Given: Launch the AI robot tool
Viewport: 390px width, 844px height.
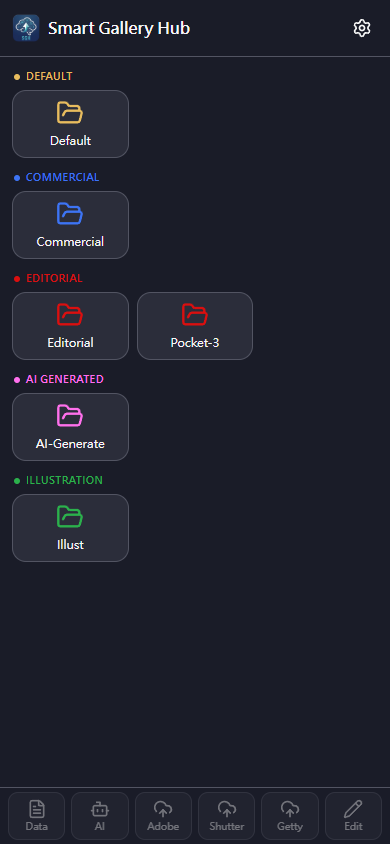Looking at the screenshot, I should pyautogui.click(x=100, y=815).
